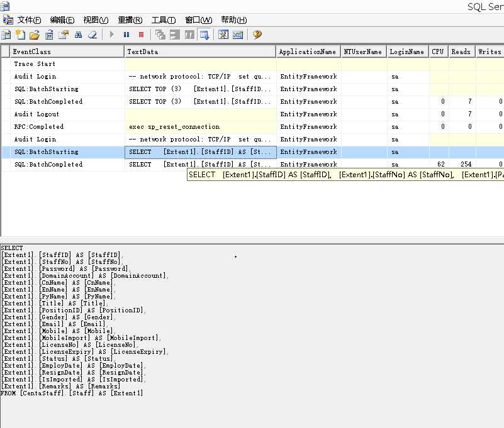Select the Audit Logout row
The height and width of the screenshot is (428, 504).
pos(252,114)
